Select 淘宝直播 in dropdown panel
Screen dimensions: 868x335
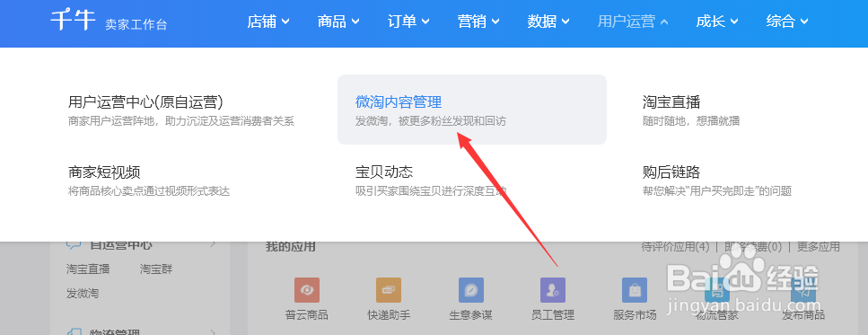[671, 101]
